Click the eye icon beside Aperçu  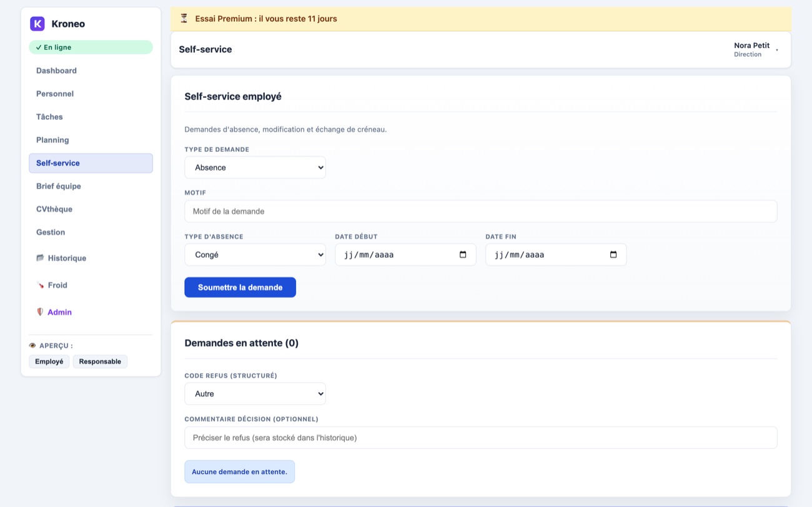(x=32, y=345)
